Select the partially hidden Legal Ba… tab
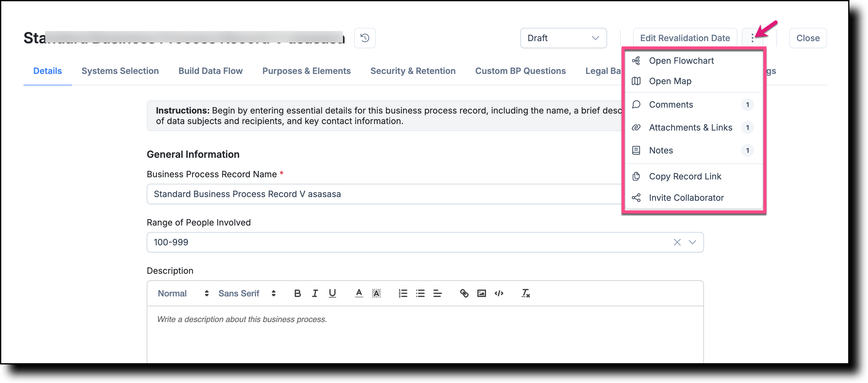 pyautogui.click(x=603, y=71)
